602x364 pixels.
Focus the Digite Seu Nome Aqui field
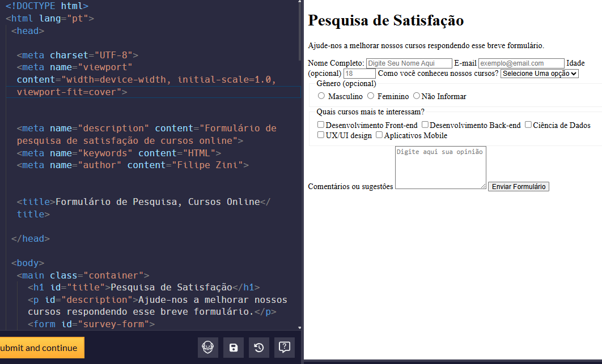point(409,63)
